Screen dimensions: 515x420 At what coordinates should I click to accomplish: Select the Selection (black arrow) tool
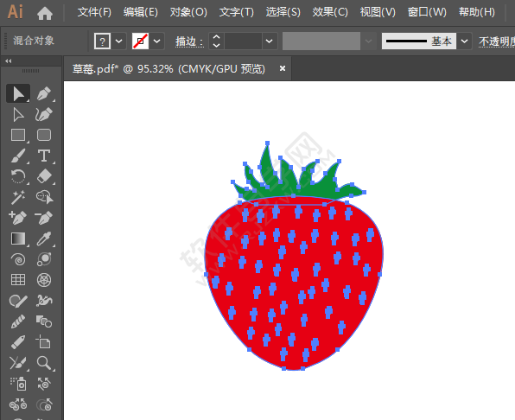point(18,93)
